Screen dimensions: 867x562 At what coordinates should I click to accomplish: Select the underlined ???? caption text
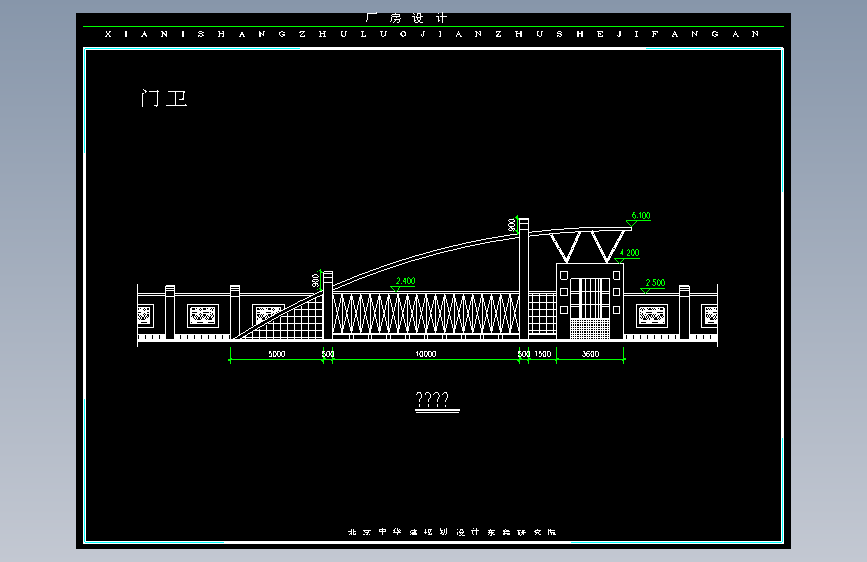432,399
